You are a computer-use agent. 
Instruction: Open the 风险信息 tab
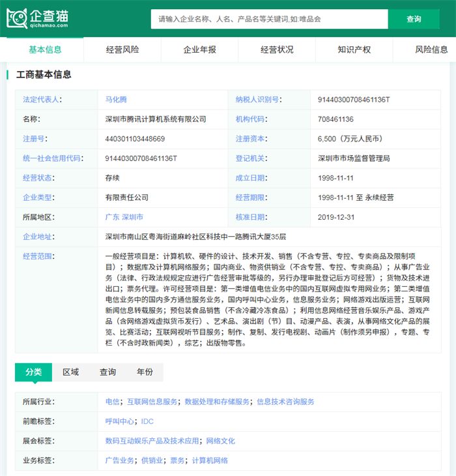coord(431,50)
